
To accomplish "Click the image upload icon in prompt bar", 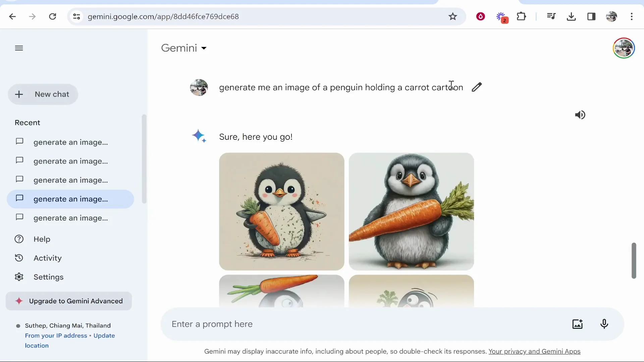I will point(578,324).
